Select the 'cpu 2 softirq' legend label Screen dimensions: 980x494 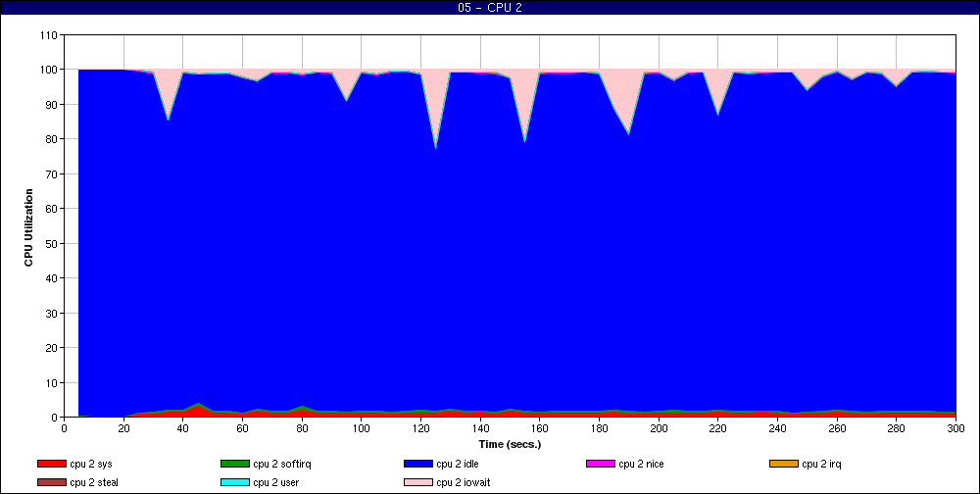click(282, 465)
